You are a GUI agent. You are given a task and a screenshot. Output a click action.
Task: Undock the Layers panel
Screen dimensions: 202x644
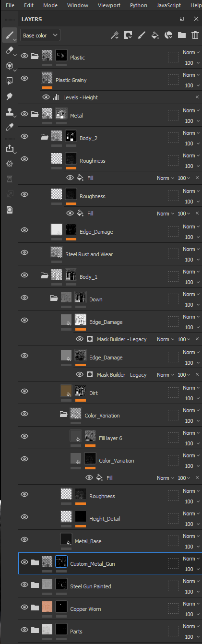click(x=182, y=19)
